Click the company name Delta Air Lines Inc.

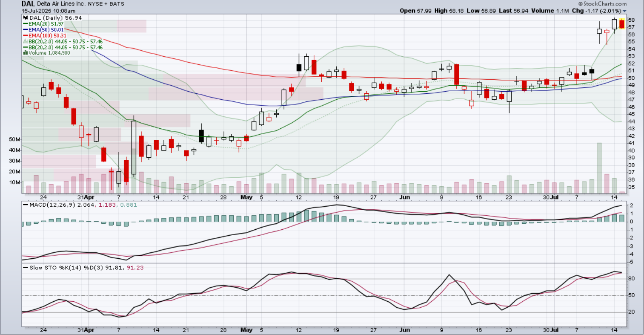62,4
